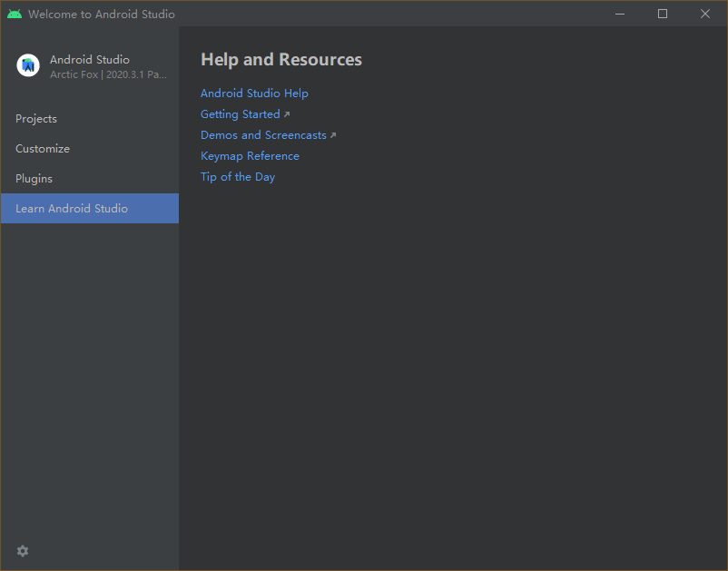Open the Keymap Reference link
Viewport: 728px width, 571px height.
click(250, 156)
